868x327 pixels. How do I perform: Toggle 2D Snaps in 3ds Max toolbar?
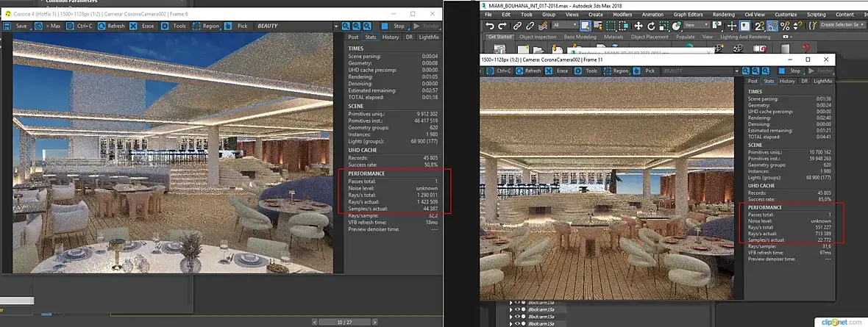click(759, 26)
